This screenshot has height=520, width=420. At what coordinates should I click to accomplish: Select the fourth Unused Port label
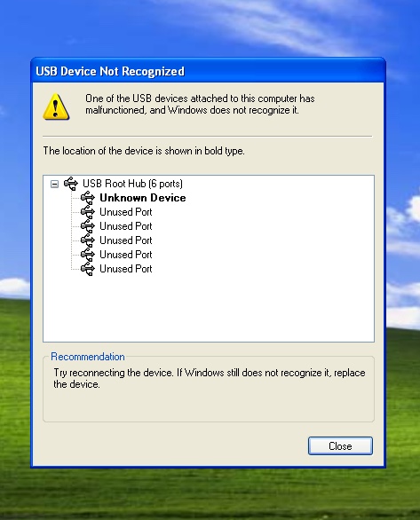pos(126,255)
